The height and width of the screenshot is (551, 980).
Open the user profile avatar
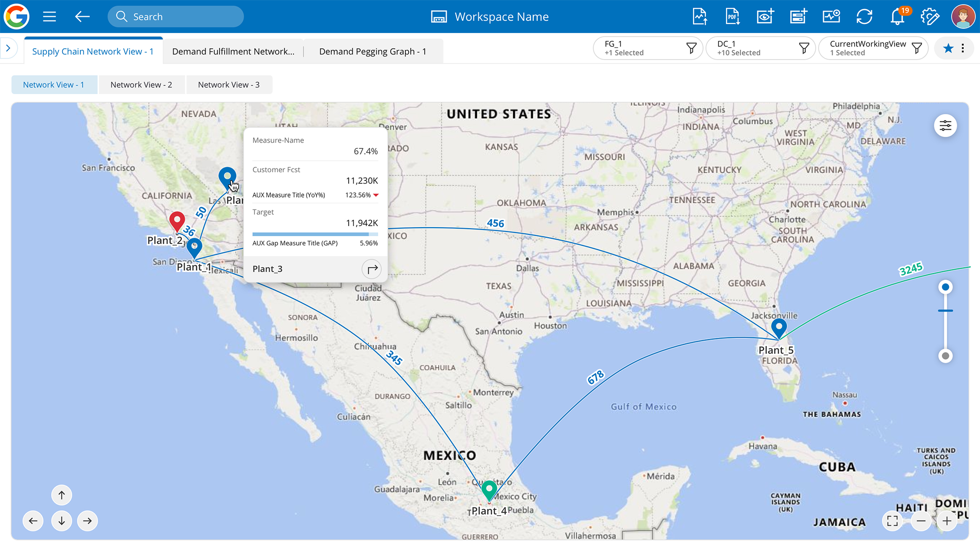pos(963,17)
